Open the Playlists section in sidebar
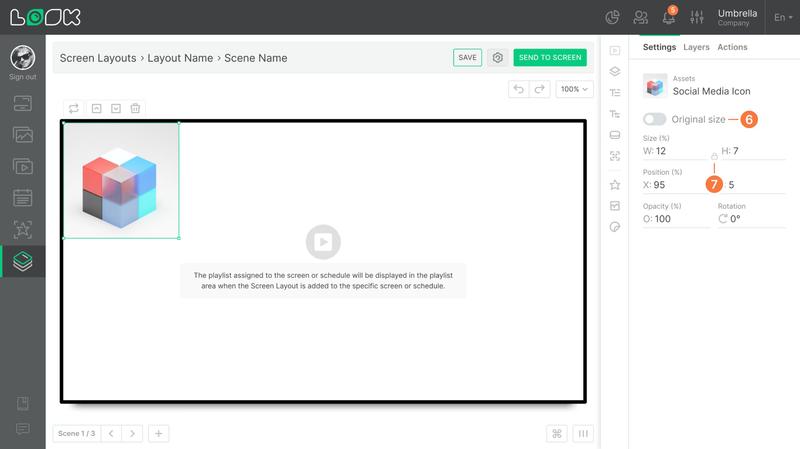Viewport: 800px width, 449px height. point(22,167)
